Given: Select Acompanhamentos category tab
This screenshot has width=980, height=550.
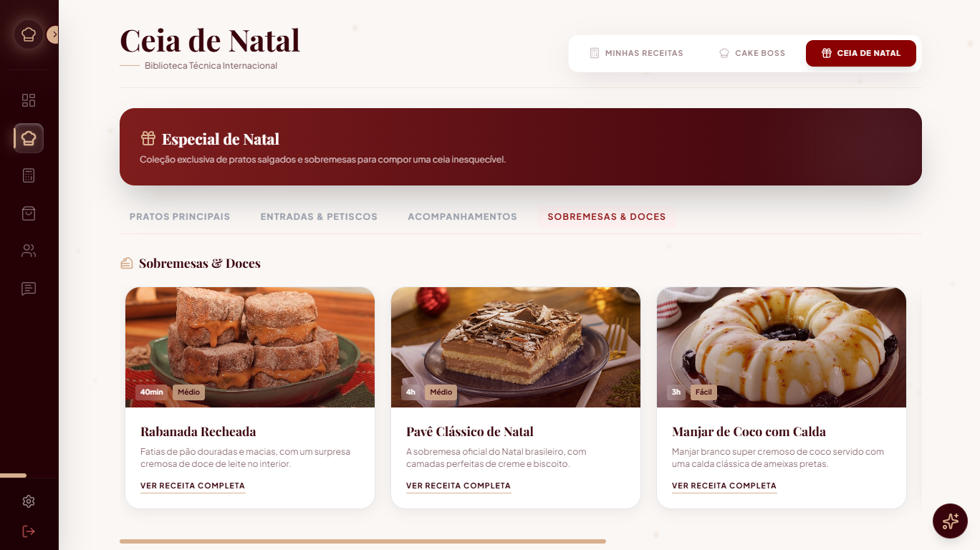Looking at the screenshot, I should pyautogui.click(x=462, y=216).
